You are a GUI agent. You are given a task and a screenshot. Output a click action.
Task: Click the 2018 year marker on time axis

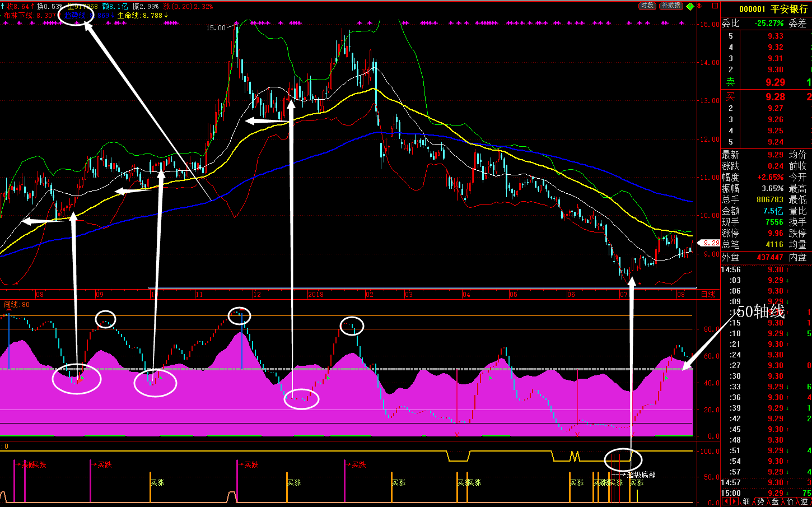(x=316, y=294)
